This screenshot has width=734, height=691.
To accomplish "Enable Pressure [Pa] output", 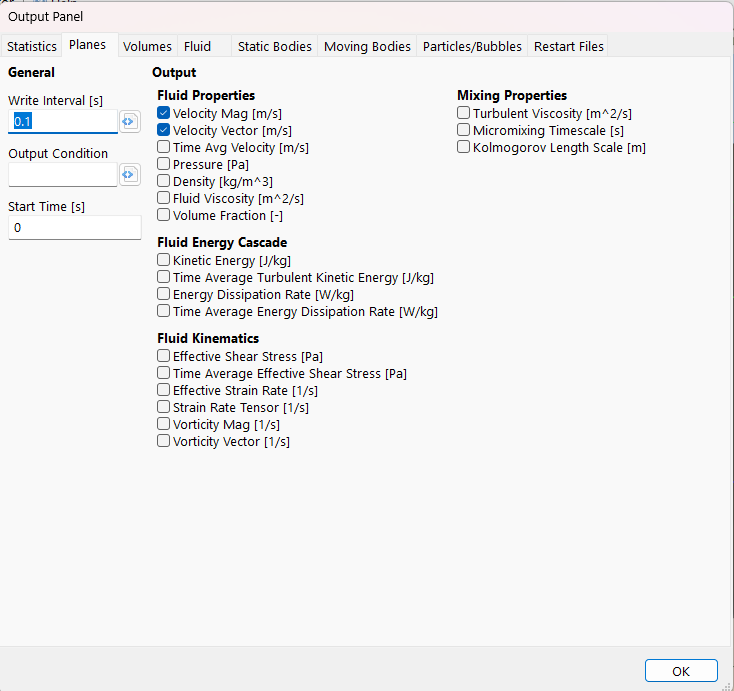I will [164, 165].
